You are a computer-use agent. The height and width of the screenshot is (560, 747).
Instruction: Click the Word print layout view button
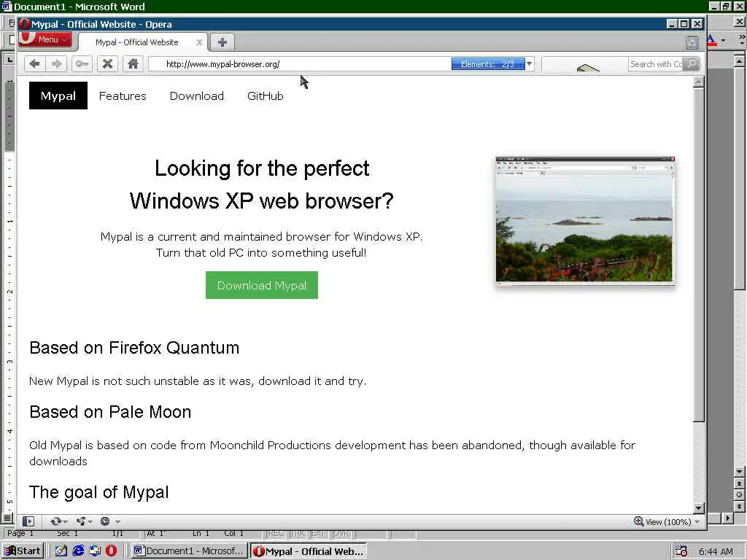click(x=7, y=518)
